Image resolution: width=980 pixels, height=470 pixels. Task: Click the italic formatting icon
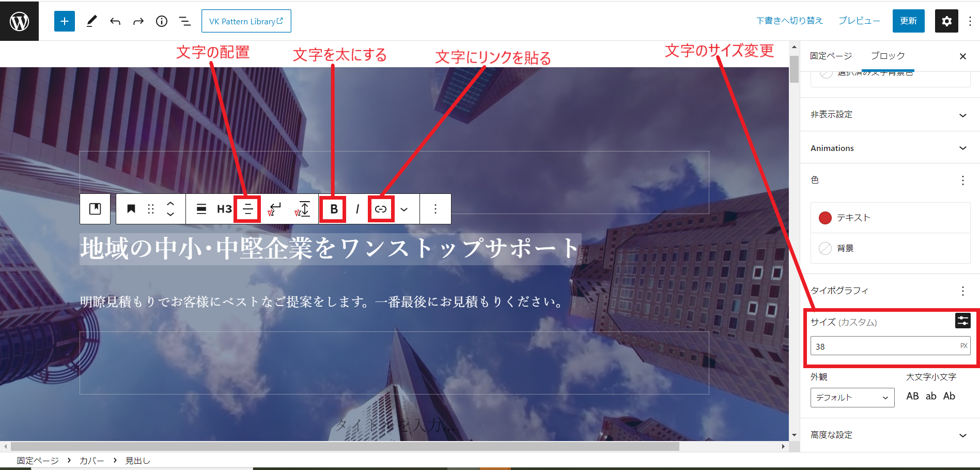point(357,209)
